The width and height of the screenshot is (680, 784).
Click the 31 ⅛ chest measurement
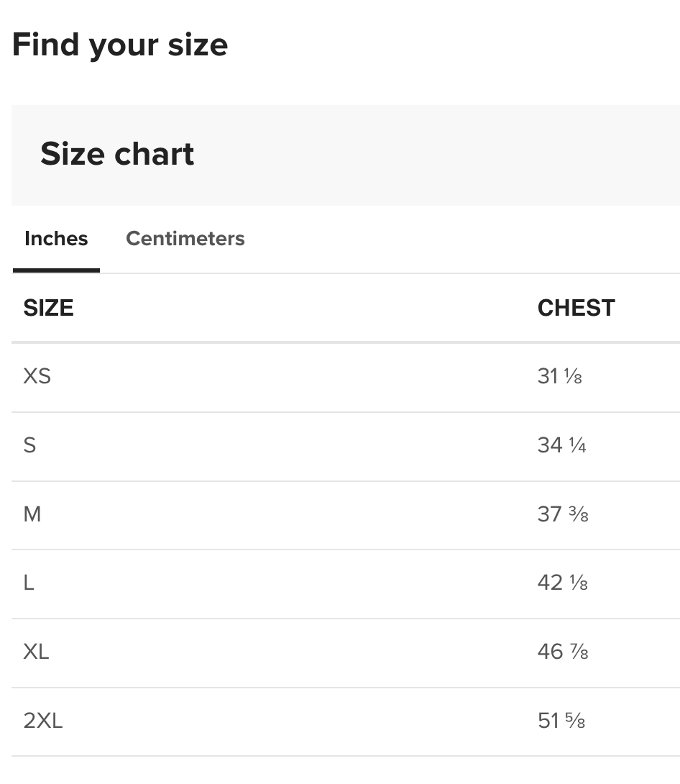click(x=559, y=376)
